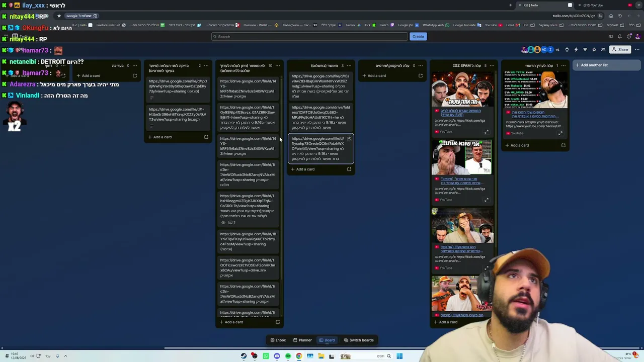
Task: Select the Board view tab
Action: [327, 340]
